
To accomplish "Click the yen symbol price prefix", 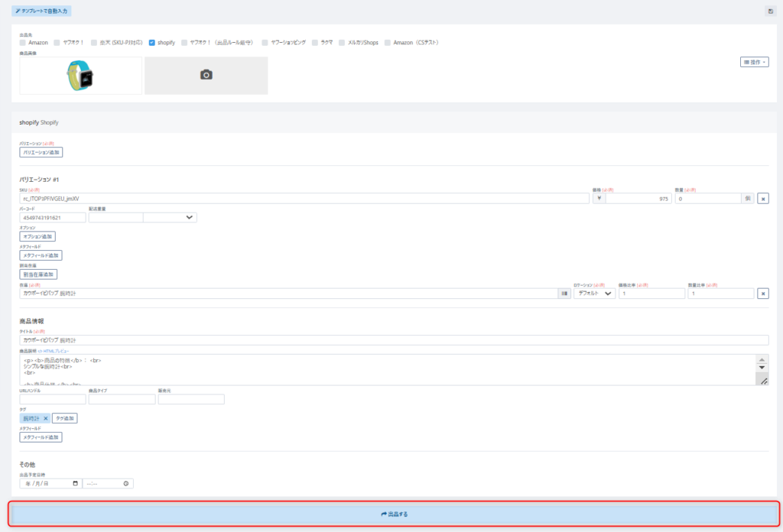I will coord(599,199).
